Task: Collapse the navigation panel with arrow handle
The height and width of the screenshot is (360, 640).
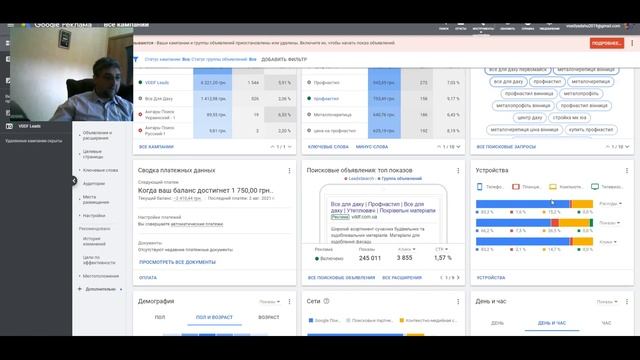Action: tap(74, 180)
